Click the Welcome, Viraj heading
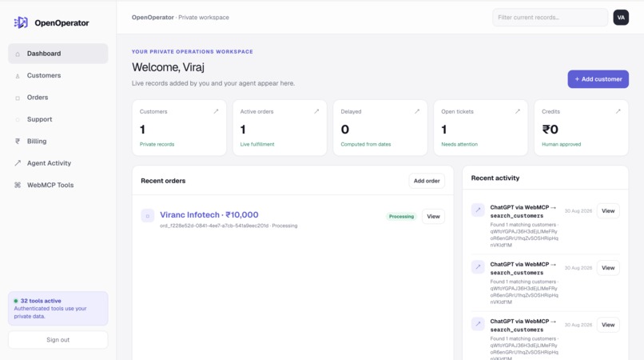 168,67
